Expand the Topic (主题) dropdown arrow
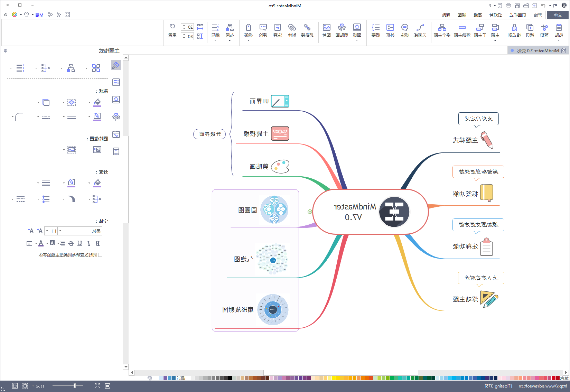 pos(495,40)
